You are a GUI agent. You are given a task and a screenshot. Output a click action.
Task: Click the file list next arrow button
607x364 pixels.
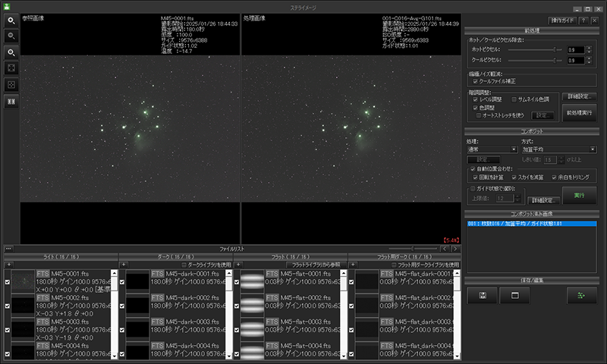pos(455,249)
